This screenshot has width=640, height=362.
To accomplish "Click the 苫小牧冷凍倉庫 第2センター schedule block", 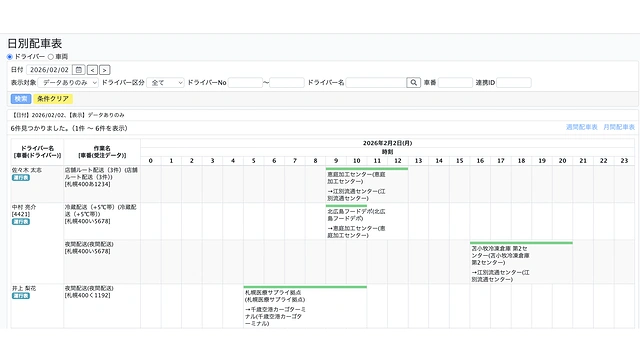I will (x=521, y=262).
